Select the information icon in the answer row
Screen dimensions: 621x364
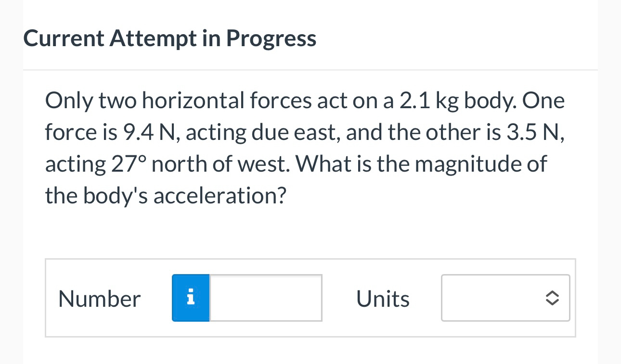click(191, 298)
